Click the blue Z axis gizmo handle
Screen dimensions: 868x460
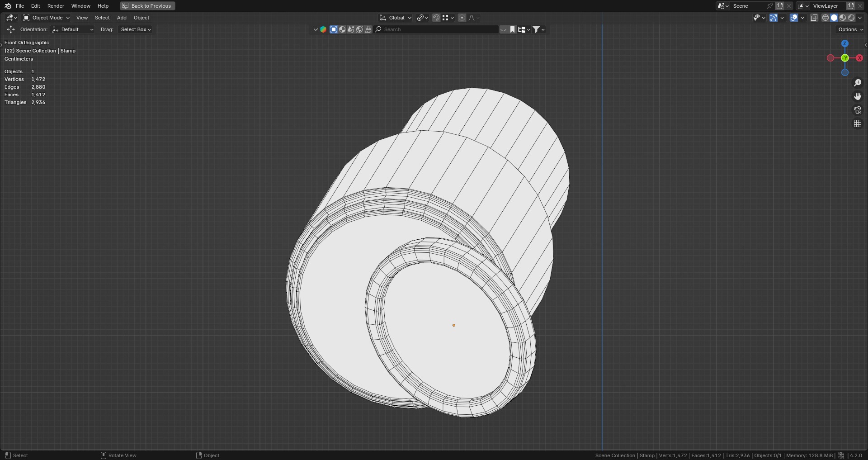click(x=845, y=43)
